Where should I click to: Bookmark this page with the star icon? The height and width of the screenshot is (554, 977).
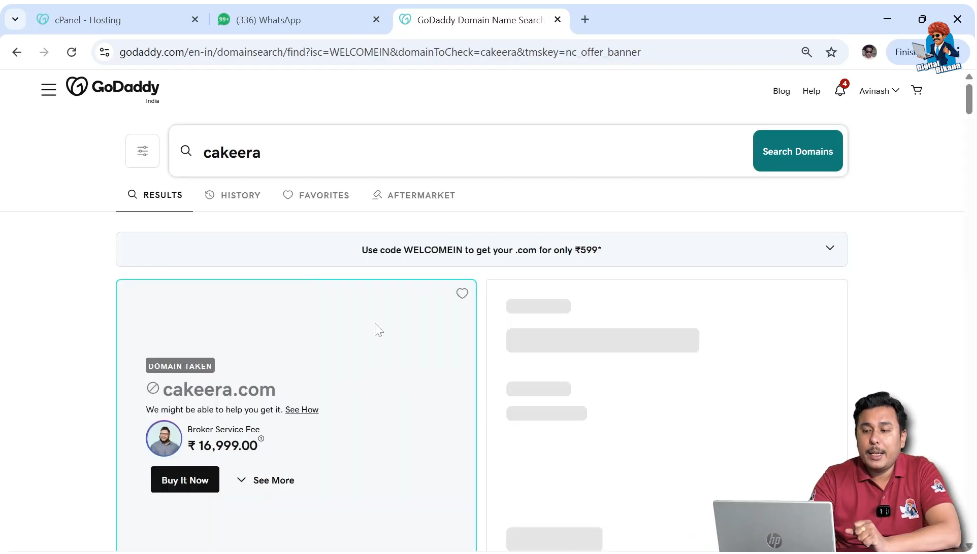point(831,52)
